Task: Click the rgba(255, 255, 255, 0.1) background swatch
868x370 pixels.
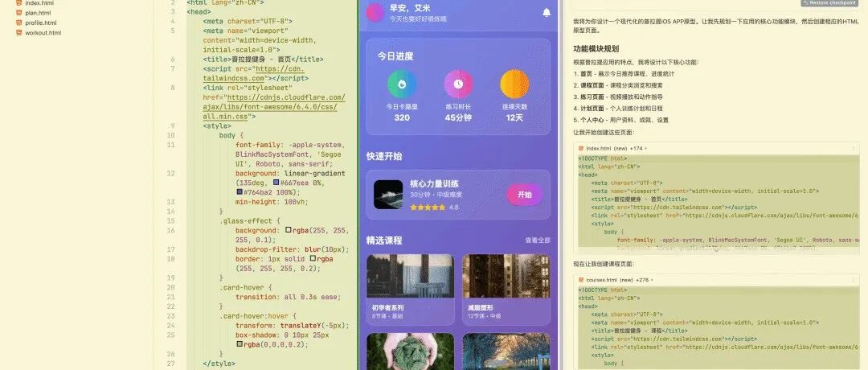Action: (x=289, y=230)
